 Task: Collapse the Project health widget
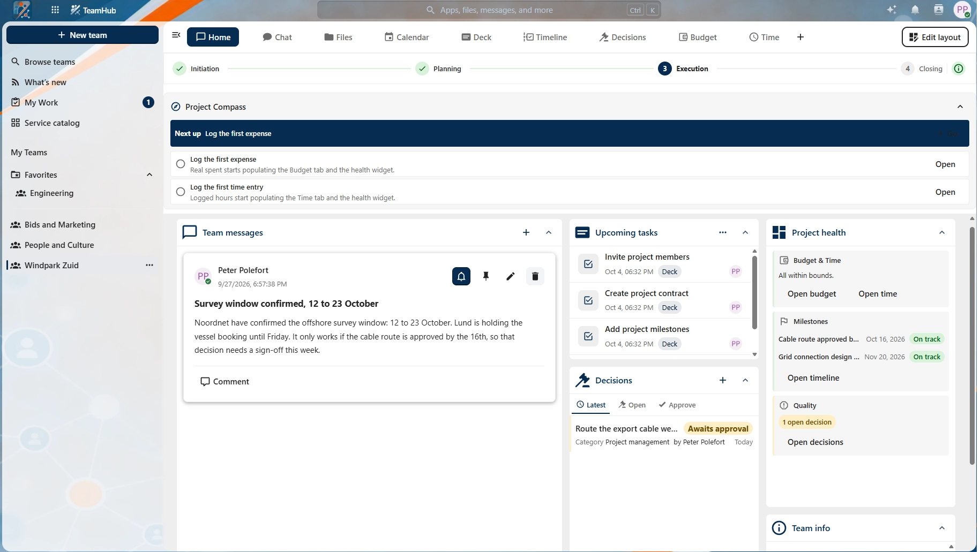pyautogui.click(x=942, y=232)
